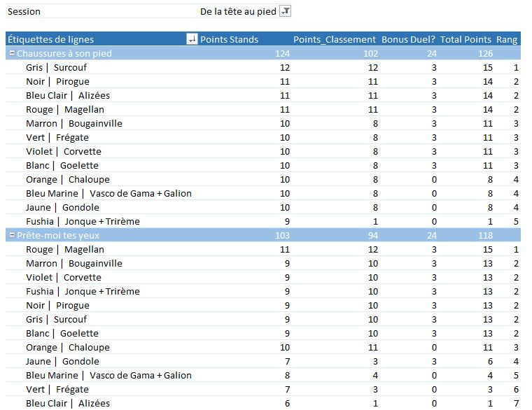Click the Total Points column header
This screenshot has height=410, width=532.
click(x=466, y=39)
